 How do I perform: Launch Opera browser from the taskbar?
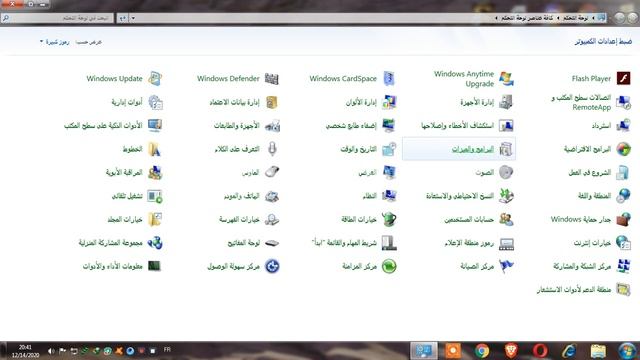(x=540, y=351)
